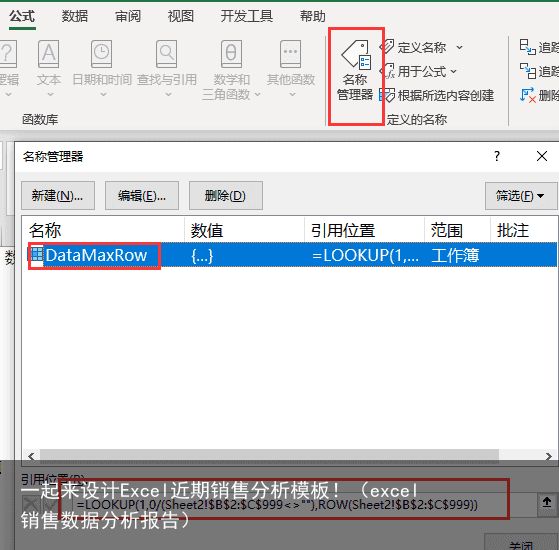Click the 文本 text functions icon
Screen dimensions: 559x550
click(x=49, y=68)
